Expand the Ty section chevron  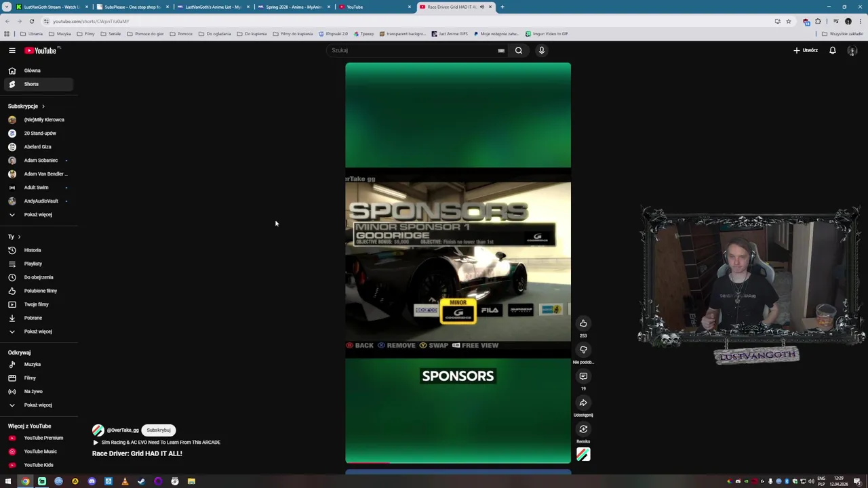(x=19, y=237)
